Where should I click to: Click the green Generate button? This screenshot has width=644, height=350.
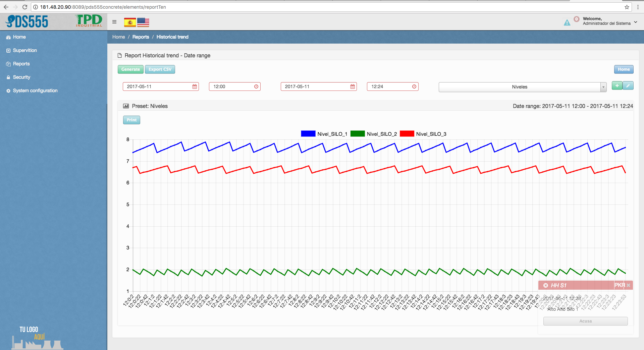point(130,69)
